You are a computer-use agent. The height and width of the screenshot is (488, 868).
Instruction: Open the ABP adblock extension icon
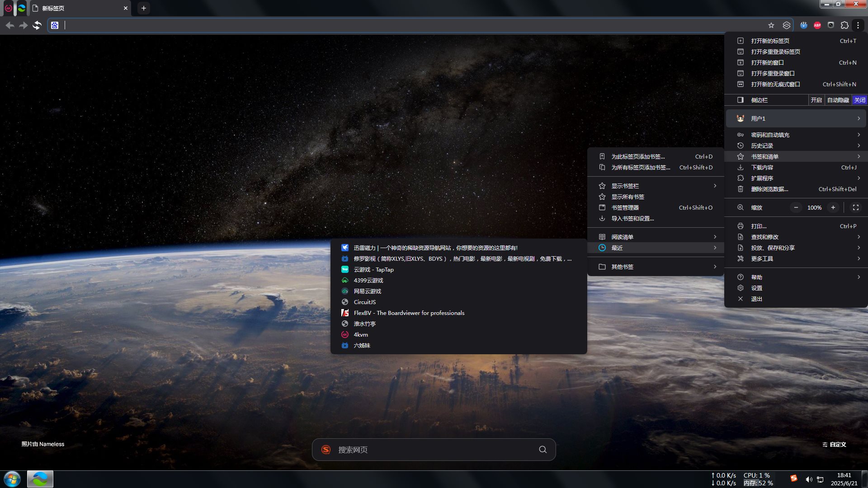[817, 25]
